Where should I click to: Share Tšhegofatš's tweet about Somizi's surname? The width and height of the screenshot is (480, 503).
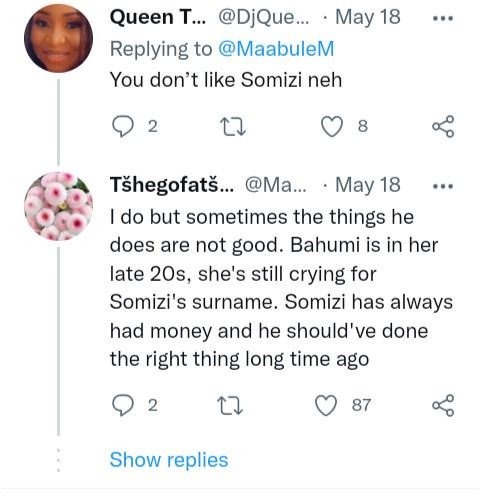[443, 405]
